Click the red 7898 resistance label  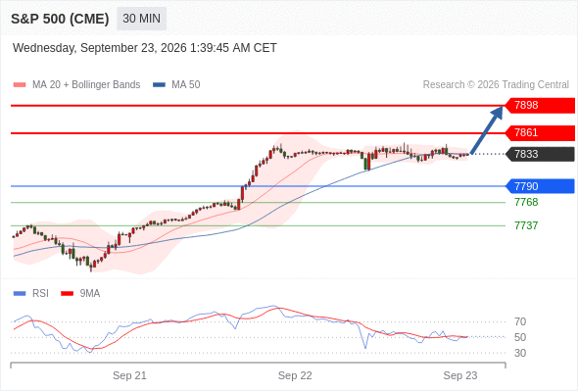[x=540, y=106]
